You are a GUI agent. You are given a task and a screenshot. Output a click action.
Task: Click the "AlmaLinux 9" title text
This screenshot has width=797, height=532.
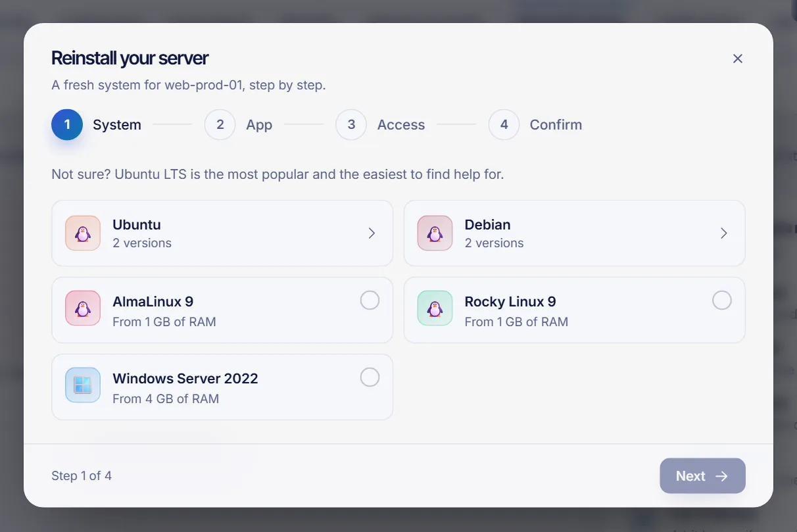[153, 302]
